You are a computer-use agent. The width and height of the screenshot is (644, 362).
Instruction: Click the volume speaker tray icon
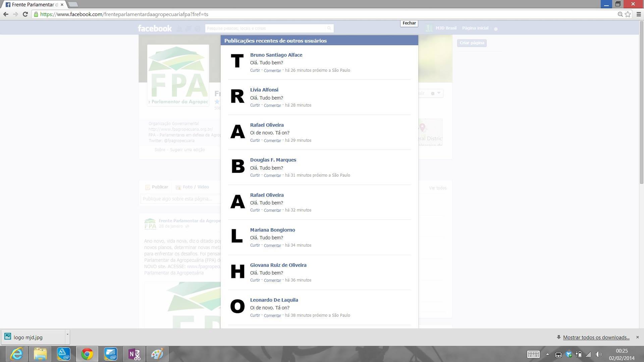[x=598, y=354]
